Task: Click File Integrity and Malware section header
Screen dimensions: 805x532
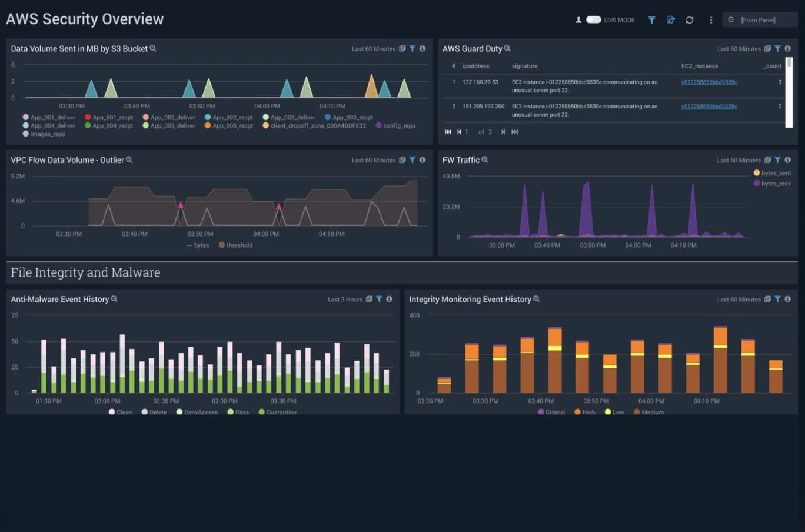Action: [85, 272]
